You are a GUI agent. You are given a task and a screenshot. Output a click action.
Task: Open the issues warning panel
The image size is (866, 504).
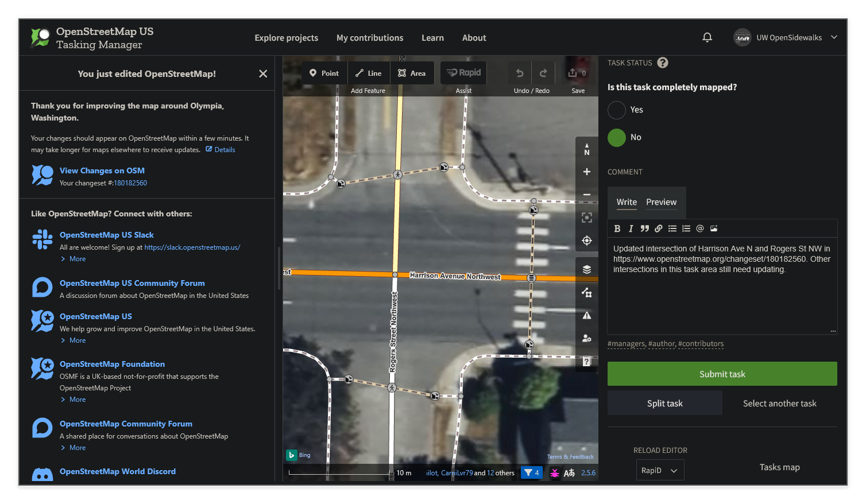point(586,315)
